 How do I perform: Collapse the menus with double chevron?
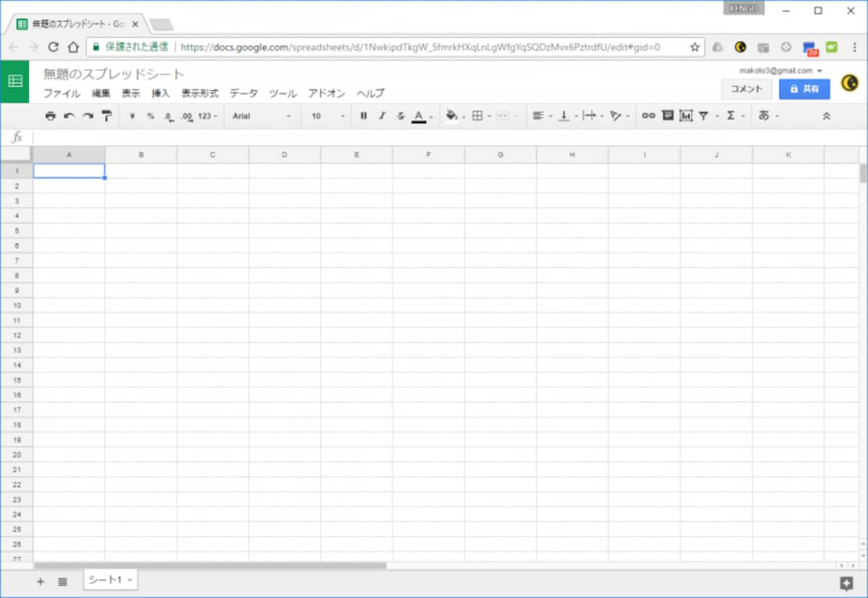click(827, 116)
